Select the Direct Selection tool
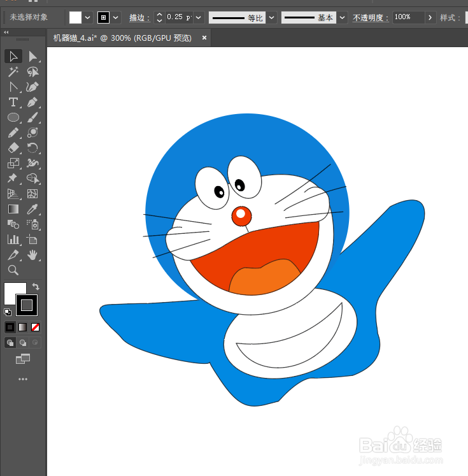Screen dimensions: 468x476 pos(32,57)
